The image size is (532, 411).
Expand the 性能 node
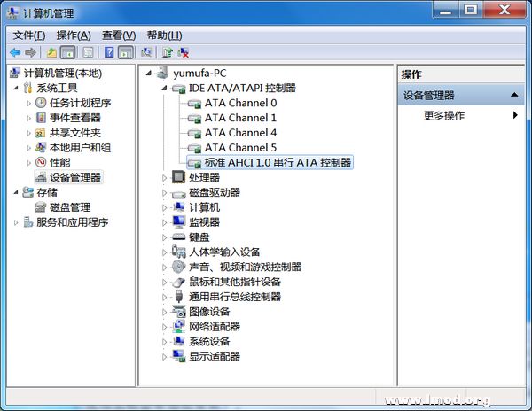click(x=29, y=162)
